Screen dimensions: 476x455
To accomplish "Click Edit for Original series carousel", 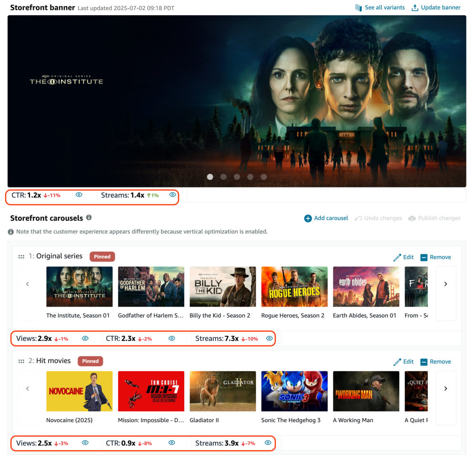I will (408, 257).
